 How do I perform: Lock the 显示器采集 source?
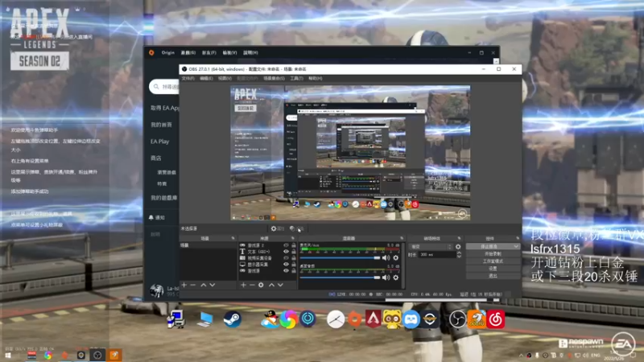tap(294, 265)
